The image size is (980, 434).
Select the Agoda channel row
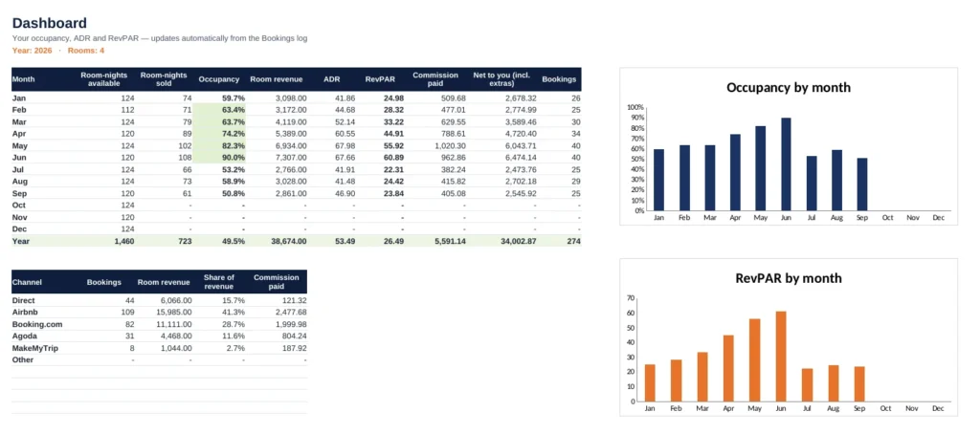[160, 336]
